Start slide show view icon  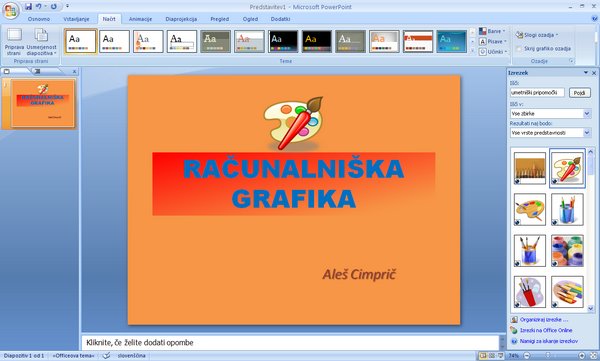[500, 356]
